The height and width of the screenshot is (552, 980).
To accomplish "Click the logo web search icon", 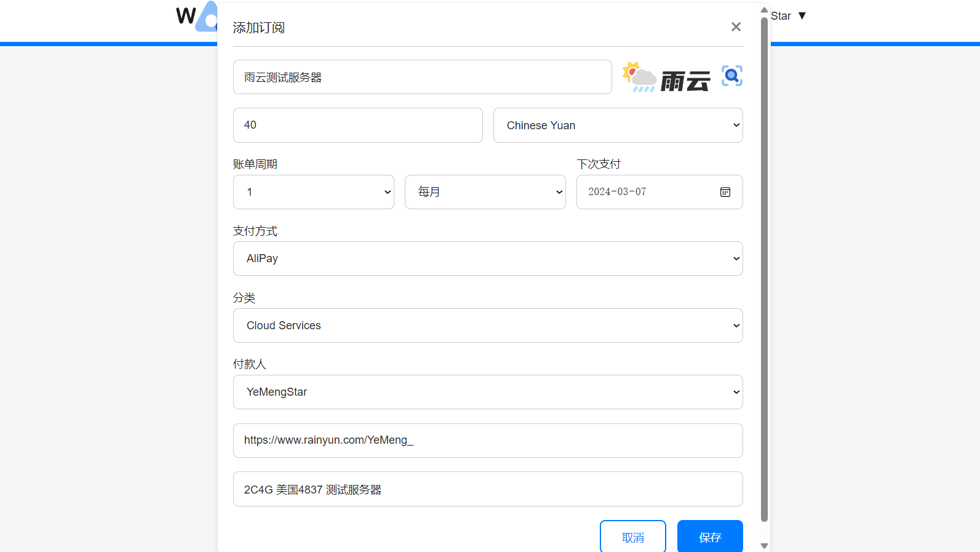I will pos(731,76).
